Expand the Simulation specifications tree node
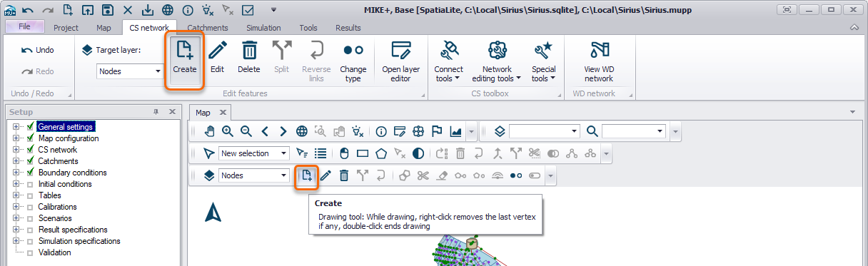The image size is (868, 266). [x=16, y=241]
